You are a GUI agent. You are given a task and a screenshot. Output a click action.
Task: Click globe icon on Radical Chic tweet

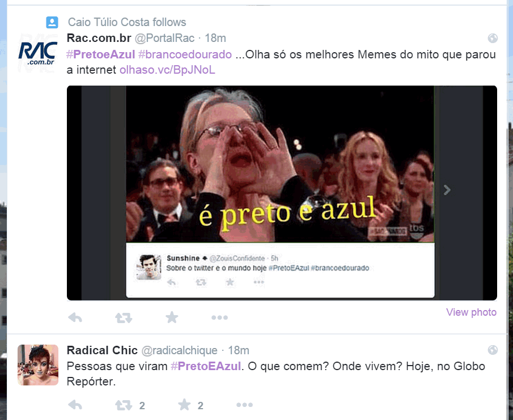pyautogui.click(x=493, y=350)
